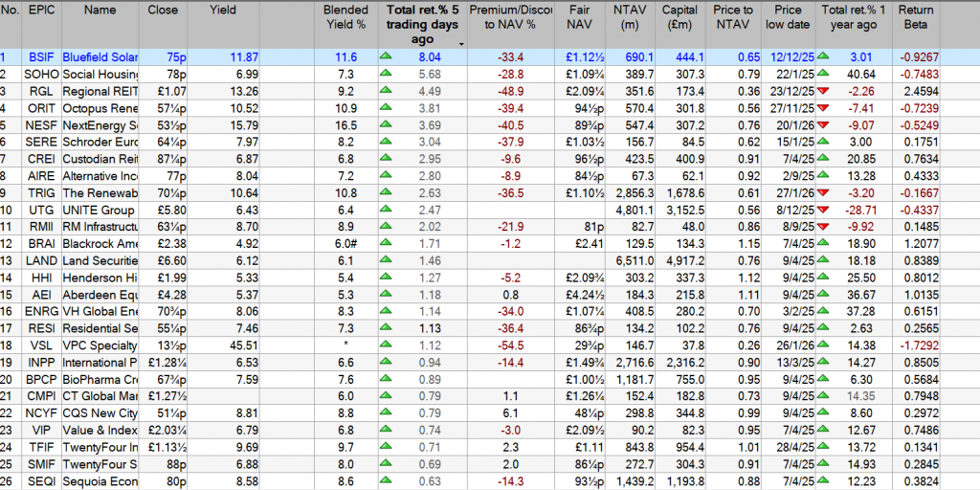980x490 pixels.
Task: Click green up arrow in Bluefield Solar 5-day return
Action: point(386,57)
